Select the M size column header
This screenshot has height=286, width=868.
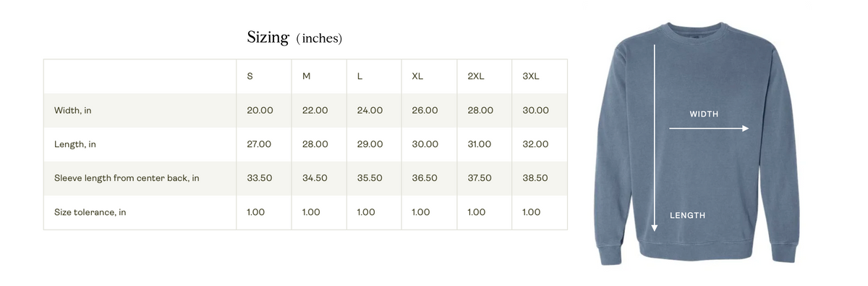pos(306,77)
